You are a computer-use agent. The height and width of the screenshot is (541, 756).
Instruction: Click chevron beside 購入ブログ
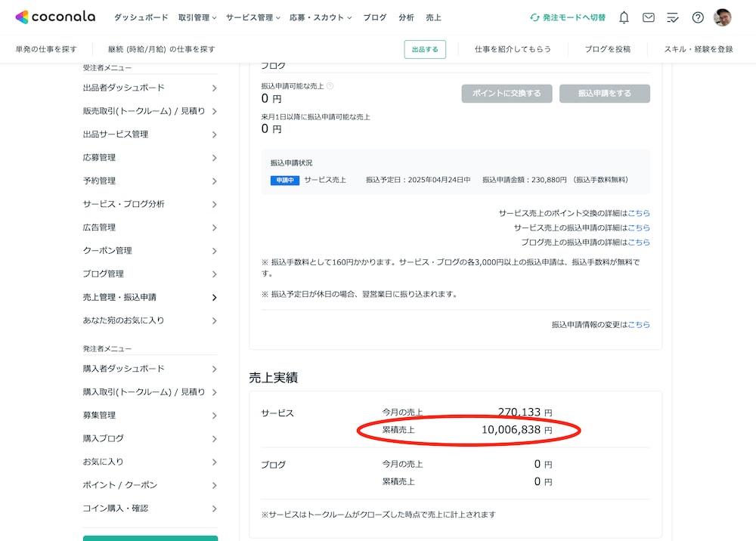click(214, 439)
